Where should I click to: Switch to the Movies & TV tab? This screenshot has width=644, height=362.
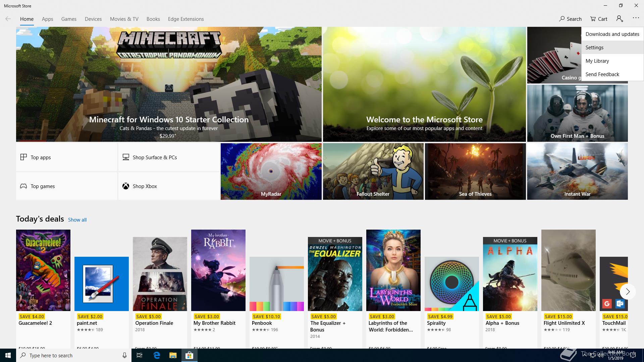click(x=124, y=19)
